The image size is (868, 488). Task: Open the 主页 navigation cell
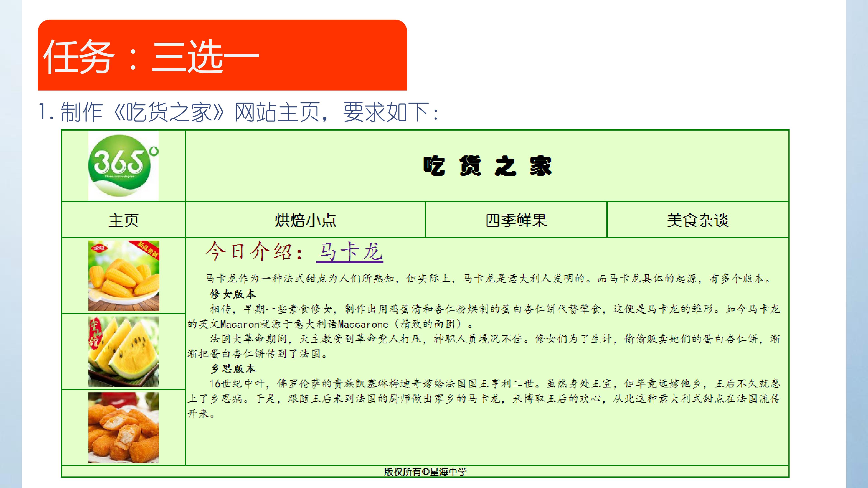[x=123, y=220]
